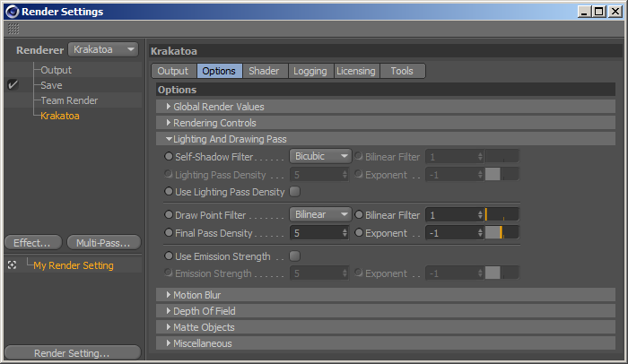Open the Self-Shadow Filter Bicubic dropdown
The width and height of the screenshot is (628, 364).
click(320, 156)
